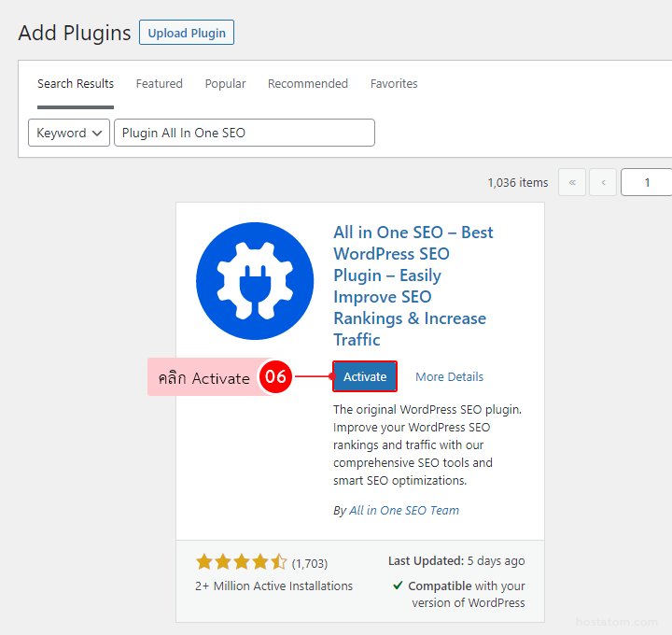Show the Favorites tab
This screenshot has width=672, height=635.
(x=394, y=84)
